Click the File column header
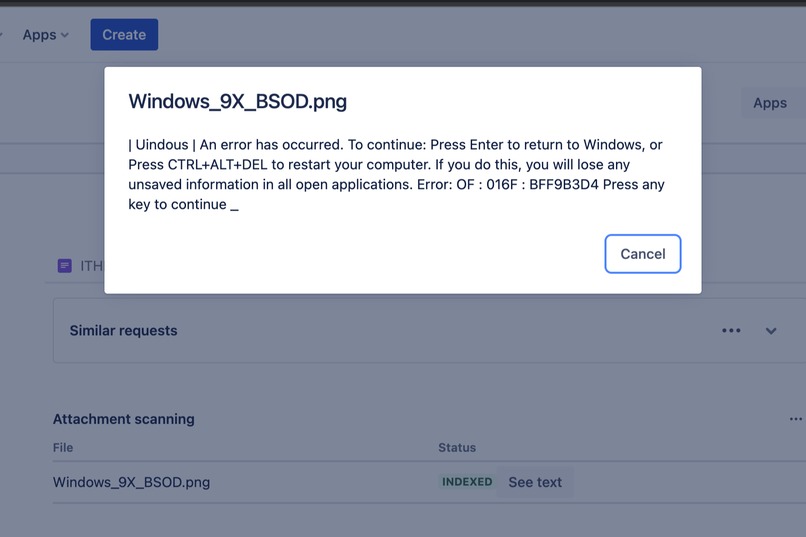 coord(63,448)
